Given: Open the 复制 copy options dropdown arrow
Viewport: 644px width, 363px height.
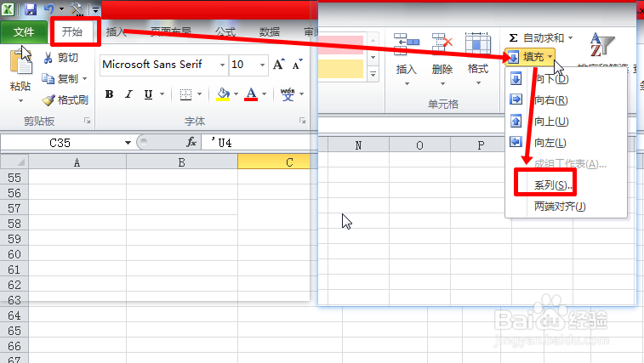Looking at the screenshot, I should (x=84, y=78).
